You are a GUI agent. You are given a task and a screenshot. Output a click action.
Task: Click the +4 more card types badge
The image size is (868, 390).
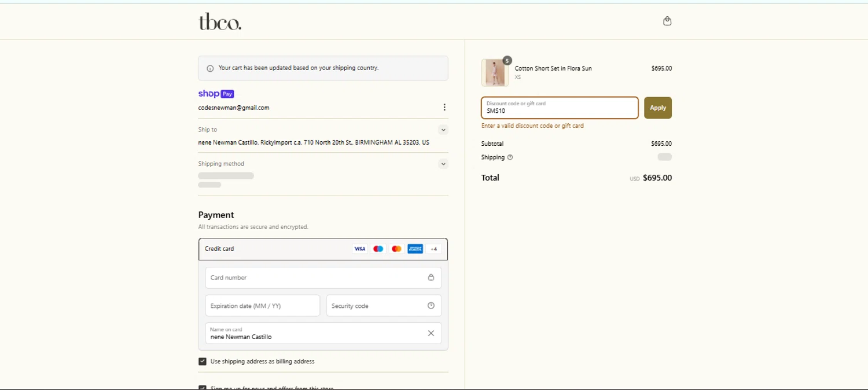[x=433, y=249]
